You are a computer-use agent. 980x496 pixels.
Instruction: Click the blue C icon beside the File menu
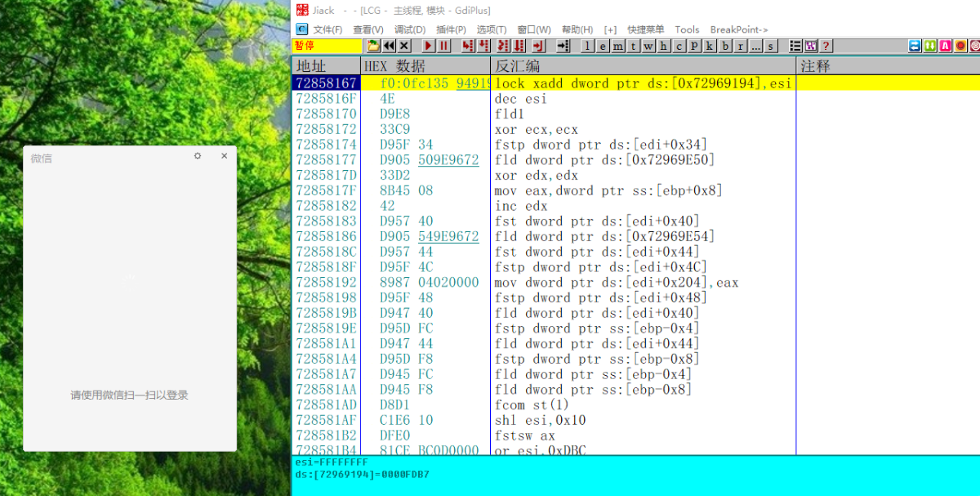coord(301,29)
